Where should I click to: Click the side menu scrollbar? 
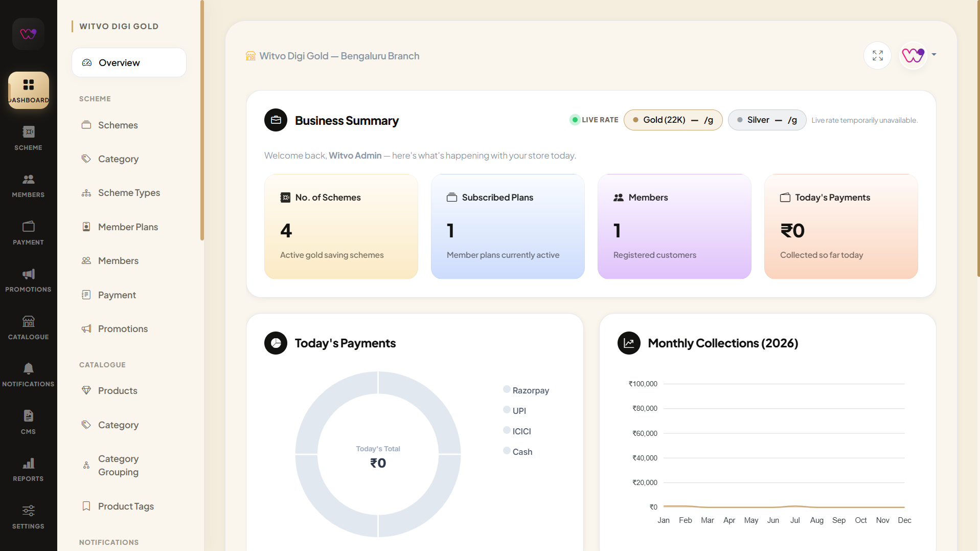[202, 120]
